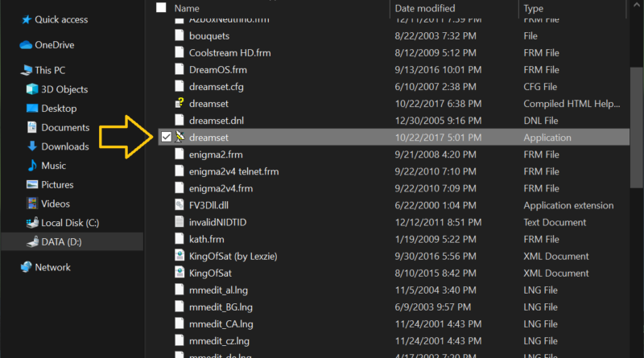This screenshot has height=358, width=644.
Task: Click the FV3Dll.dll file icon
Action: (180, 205)
